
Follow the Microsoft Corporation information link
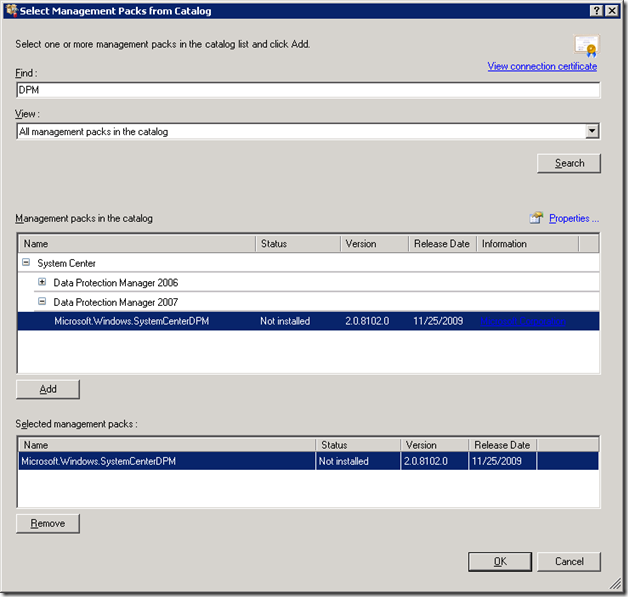point(523,321)
